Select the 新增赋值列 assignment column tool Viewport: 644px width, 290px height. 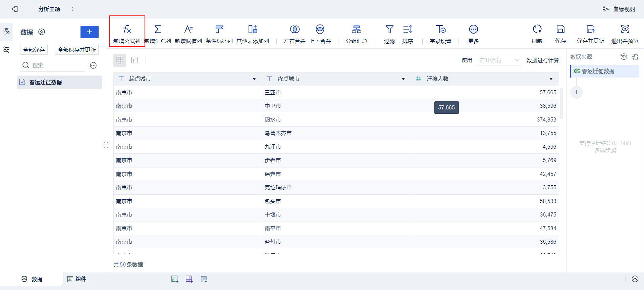pos(189,34)
